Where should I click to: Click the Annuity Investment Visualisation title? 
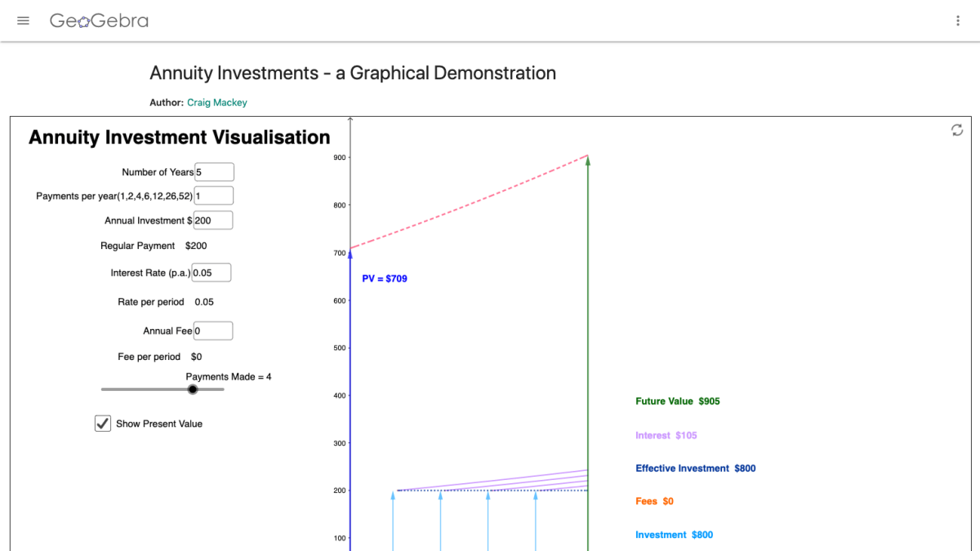click(179, 137)
